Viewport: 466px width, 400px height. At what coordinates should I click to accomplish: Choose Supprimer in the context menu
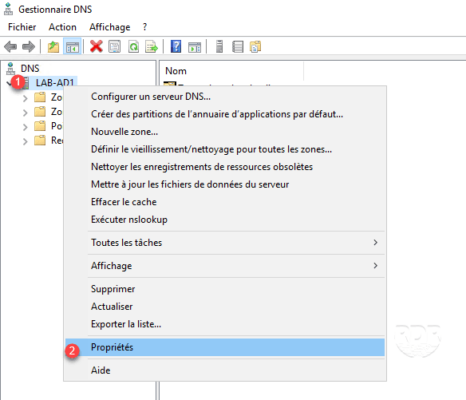pyautogui.click(x=225, y=289)
